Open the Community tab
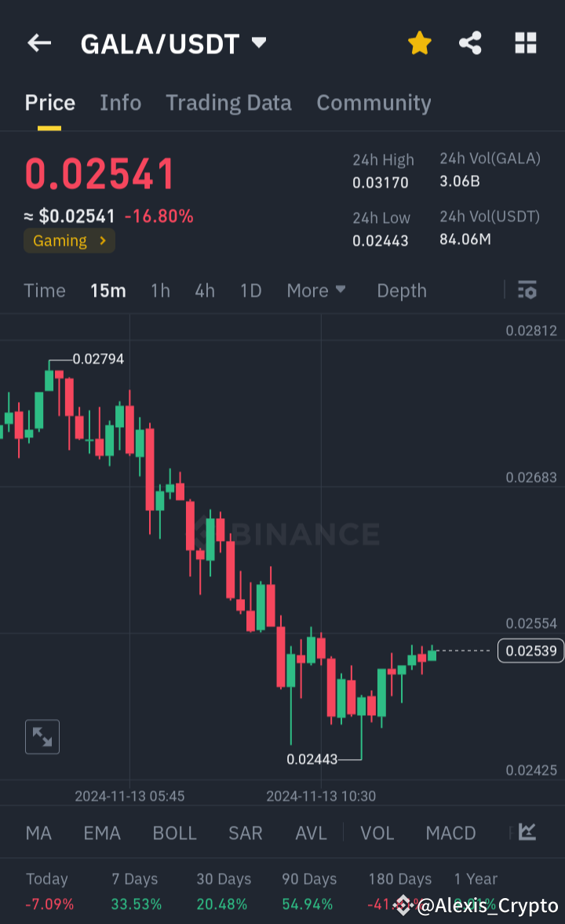This screenshot has height=924, width=565. point(374,102)
